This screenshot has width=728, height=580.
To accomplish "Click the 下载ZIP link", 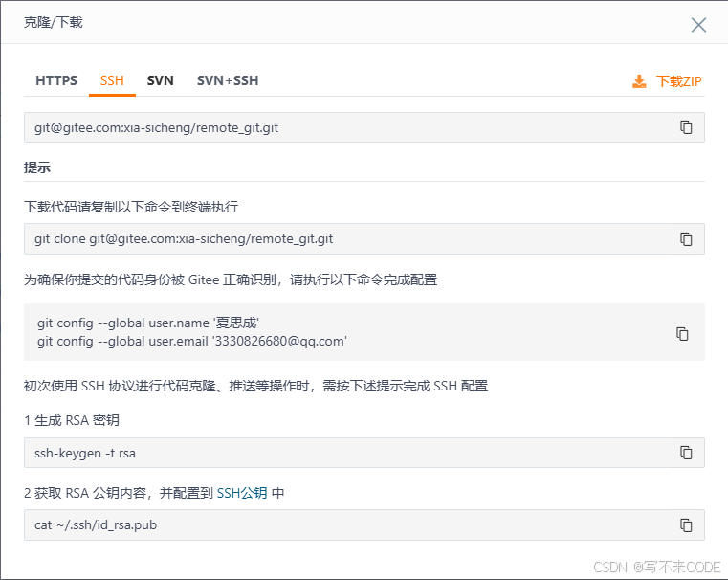I will click(678, 81).
